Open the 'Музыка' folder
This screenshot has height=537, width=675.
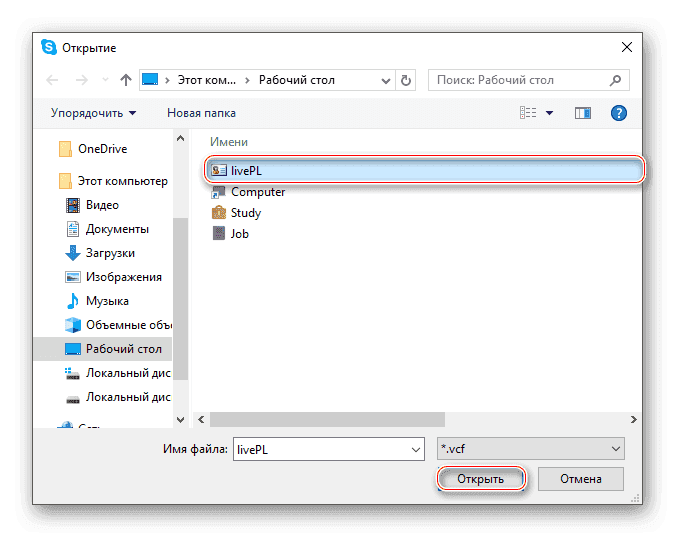coord(107,301)
